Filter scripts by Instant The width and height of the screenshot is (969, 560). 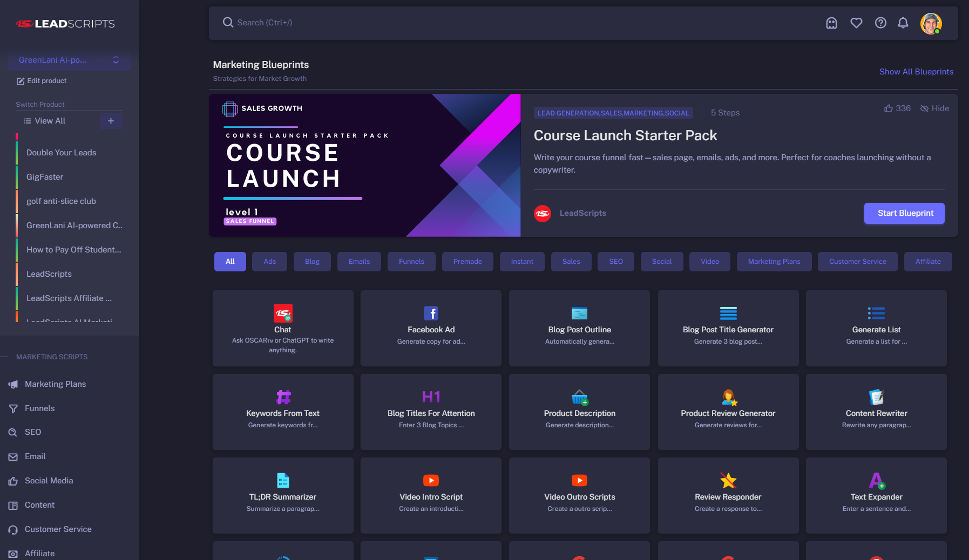pyautogui.click(x=522, y=262)
